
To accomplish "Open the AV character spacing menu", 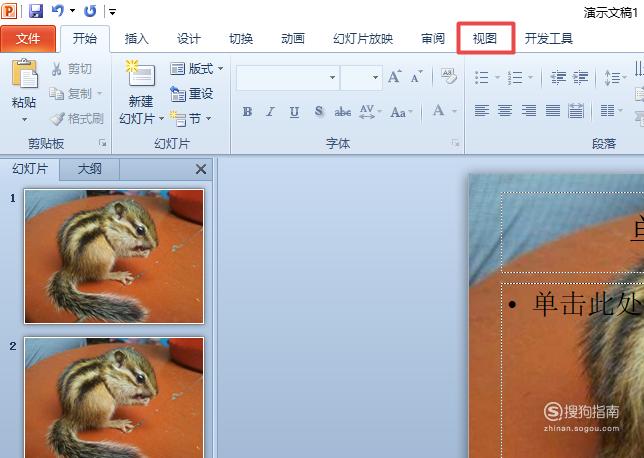I will point(370,111).
